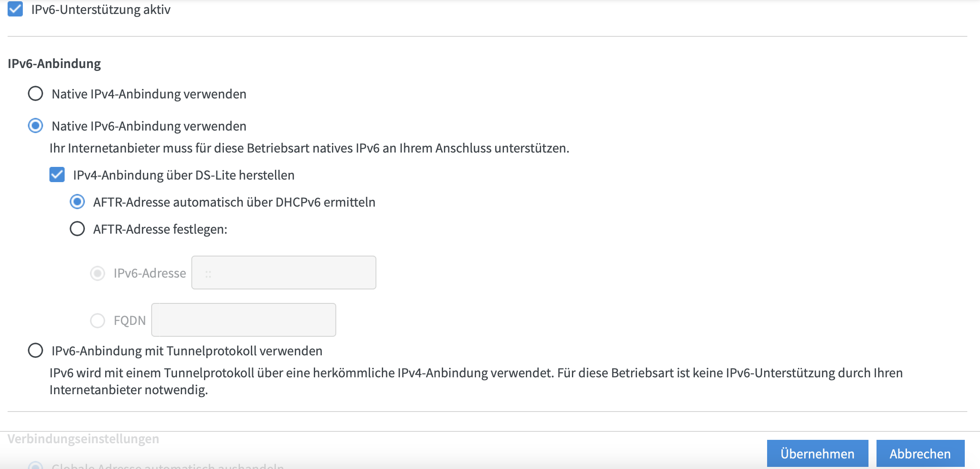Cancel changes via the Abbrechen button

pyautogui.click(x=920, y=453)
